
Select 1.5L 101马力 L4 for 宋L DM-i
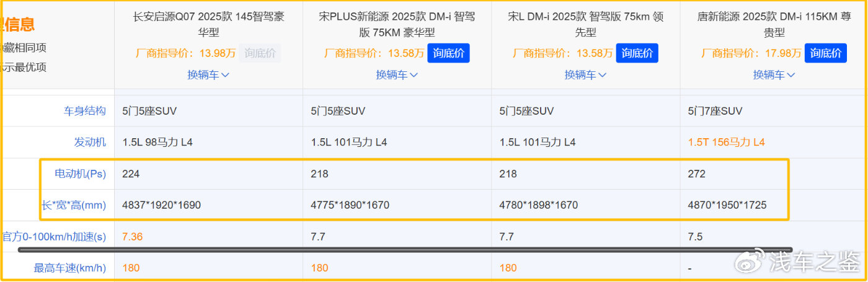coord(538,143)
